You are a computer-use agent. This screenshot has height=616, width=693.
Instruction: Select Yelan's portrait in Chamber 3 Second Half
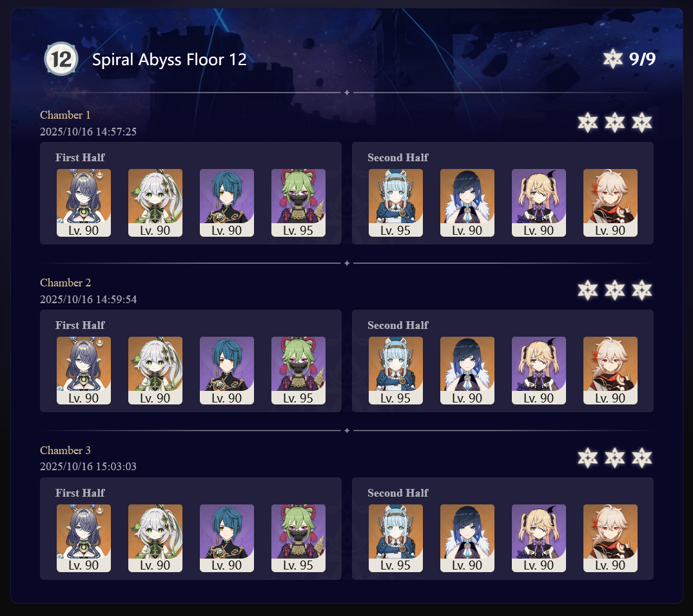tap(467, 538)
